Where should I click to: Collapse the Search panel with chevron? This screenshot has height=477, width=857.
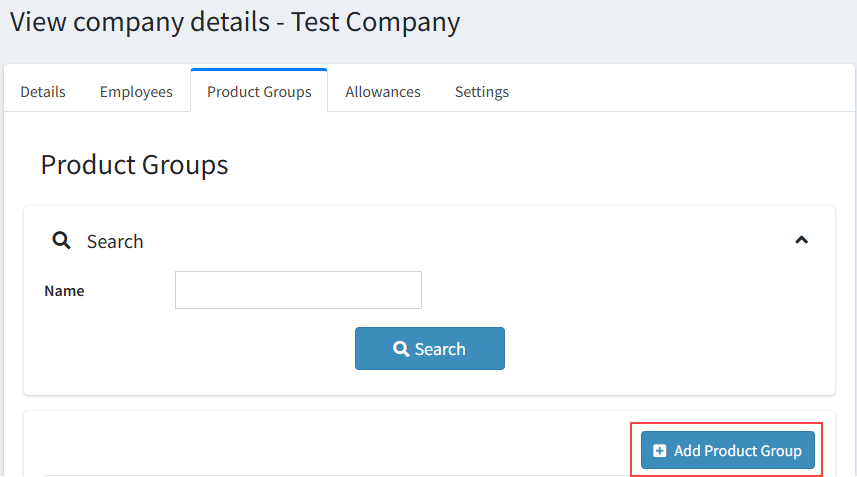pos(801,240)
